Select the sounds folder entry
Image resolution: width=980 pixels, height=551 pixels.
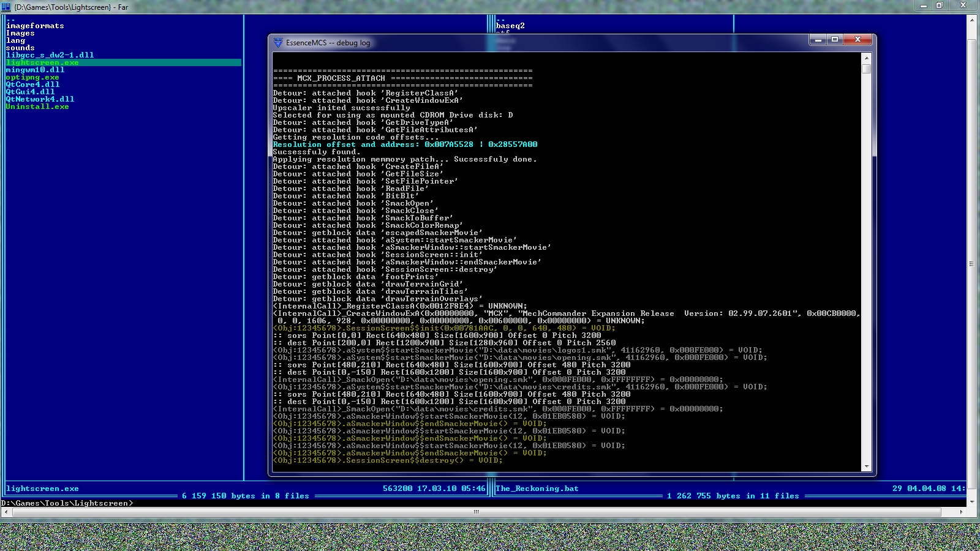click(x=20, y=48)
